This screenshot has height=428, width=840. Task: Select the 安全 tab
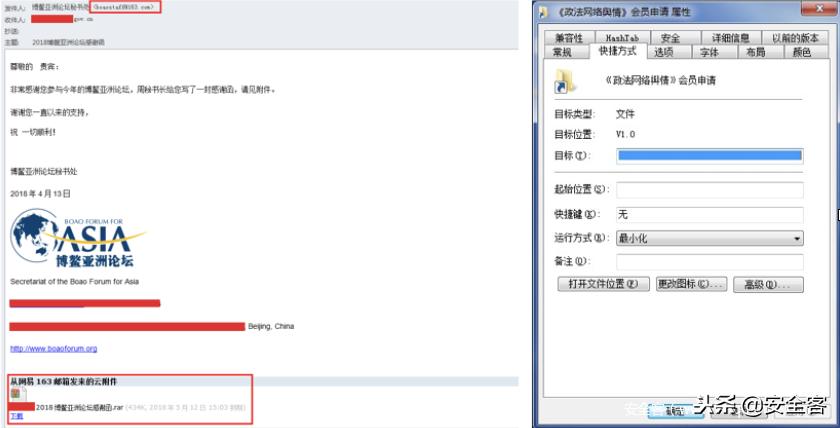click(671, 38)
